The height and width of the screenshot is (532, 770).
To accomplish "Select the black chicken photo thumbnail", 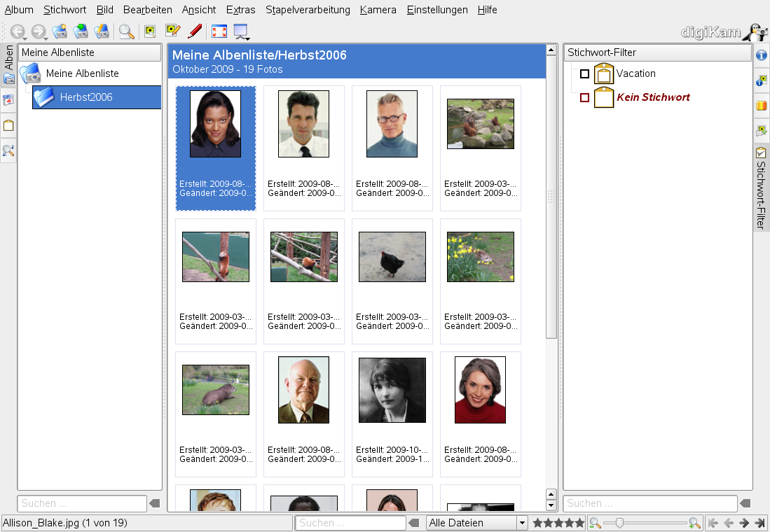I will coord(392,257).
